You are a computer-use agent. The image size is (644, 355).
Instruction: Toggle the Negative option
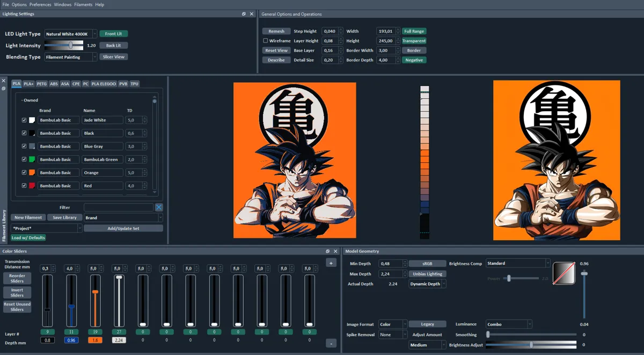414,60
